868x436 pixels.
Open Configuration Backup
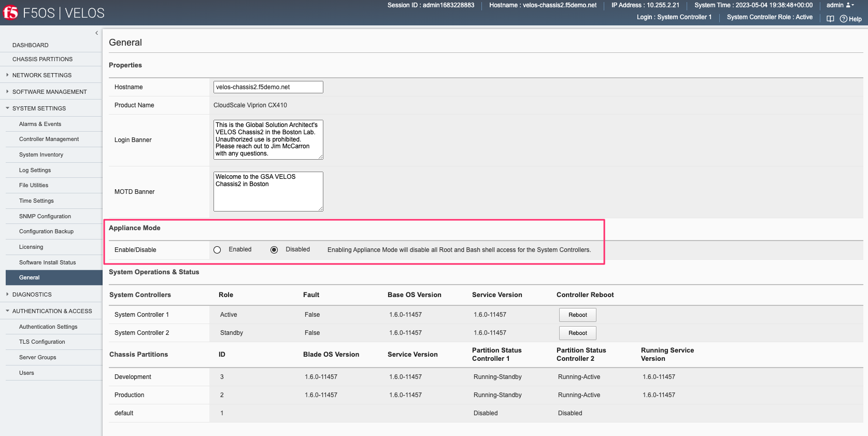[x=46, y=231]
